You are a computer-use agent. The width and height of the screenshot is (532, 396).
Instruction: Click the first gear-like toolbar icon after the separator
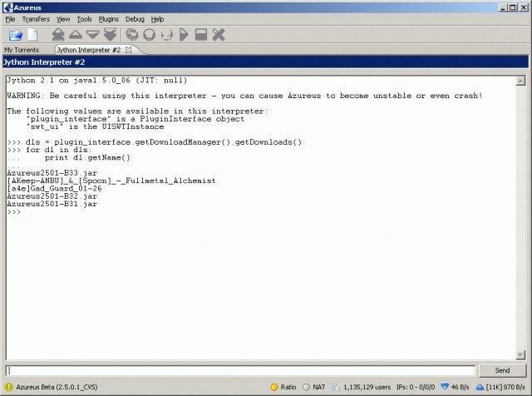132,35
